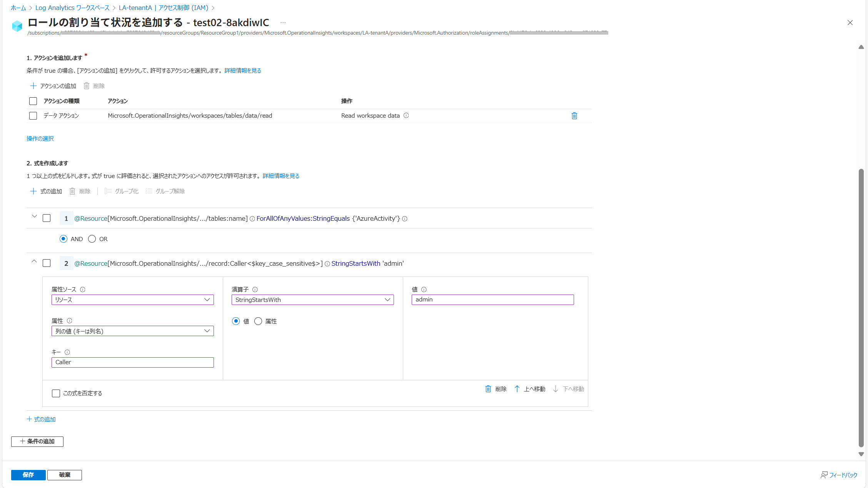
Task: Select the 属性 radio button under operator
Action: pyautogui.click(x=258, y=321)
